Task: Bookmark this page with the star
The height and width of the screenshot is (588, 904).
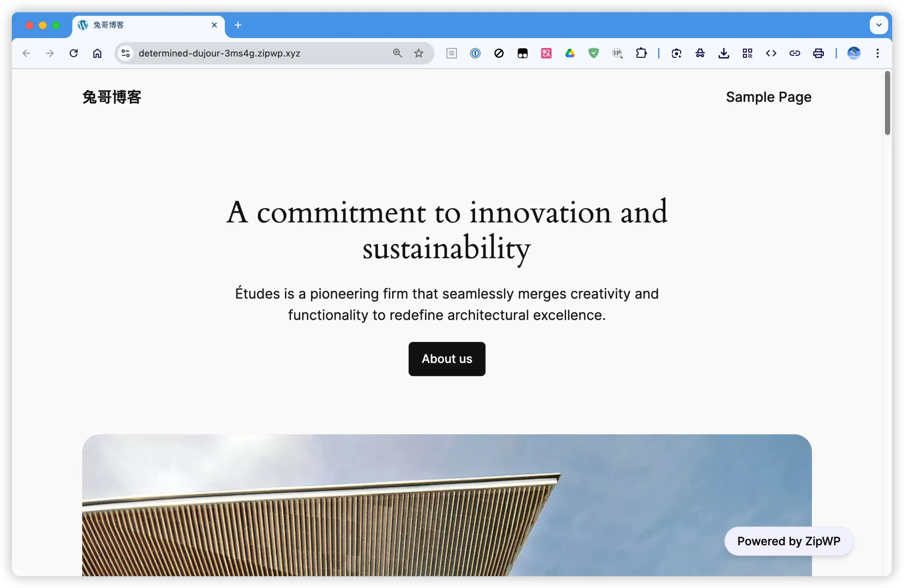Action: pos(418,53)
